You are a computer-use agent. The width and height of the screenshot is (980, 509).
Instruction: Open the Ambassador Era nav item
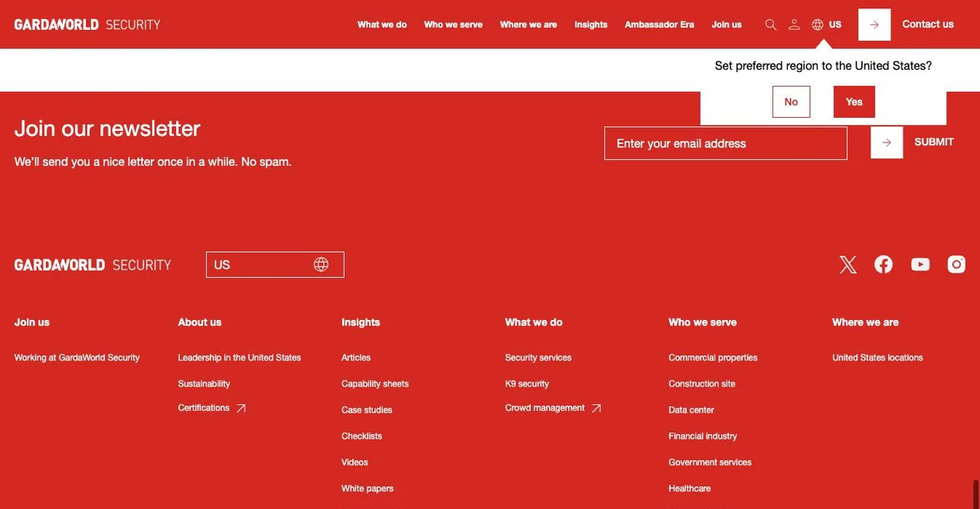pyautogui.click(x=659, y=24)
